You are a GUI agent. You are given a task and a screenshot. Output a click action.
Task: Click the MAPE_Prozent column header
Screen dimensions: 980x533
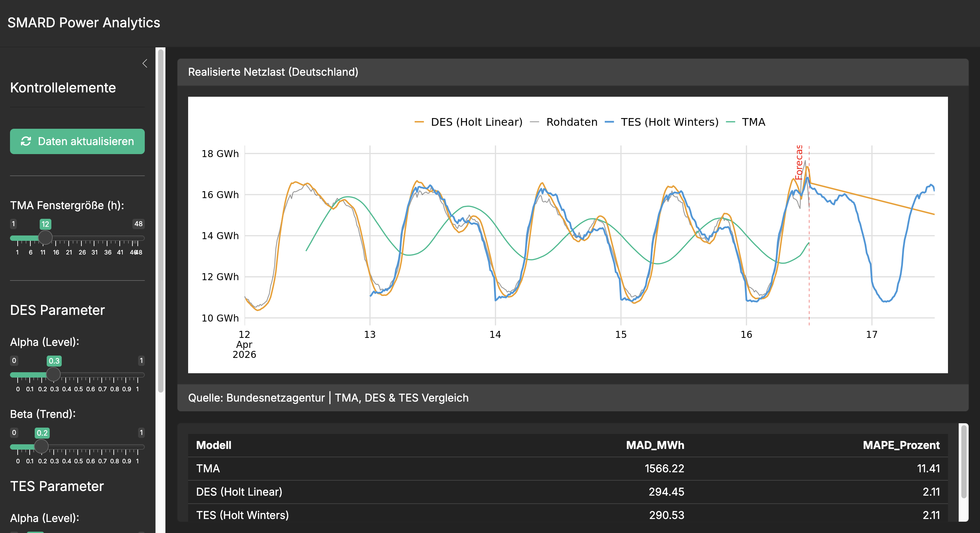coord(901,445)
